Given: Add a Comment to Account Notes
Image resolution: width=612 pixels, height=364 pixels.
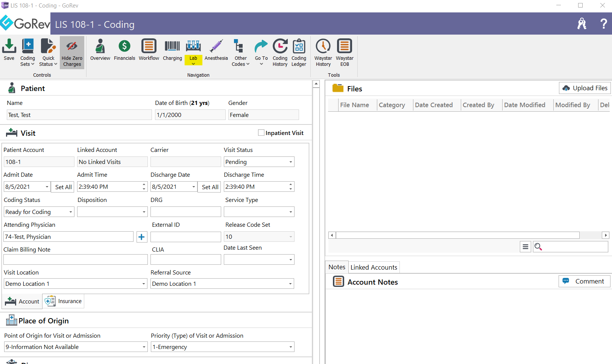Looking at the screenshot, I should click(x=585, y=281).
